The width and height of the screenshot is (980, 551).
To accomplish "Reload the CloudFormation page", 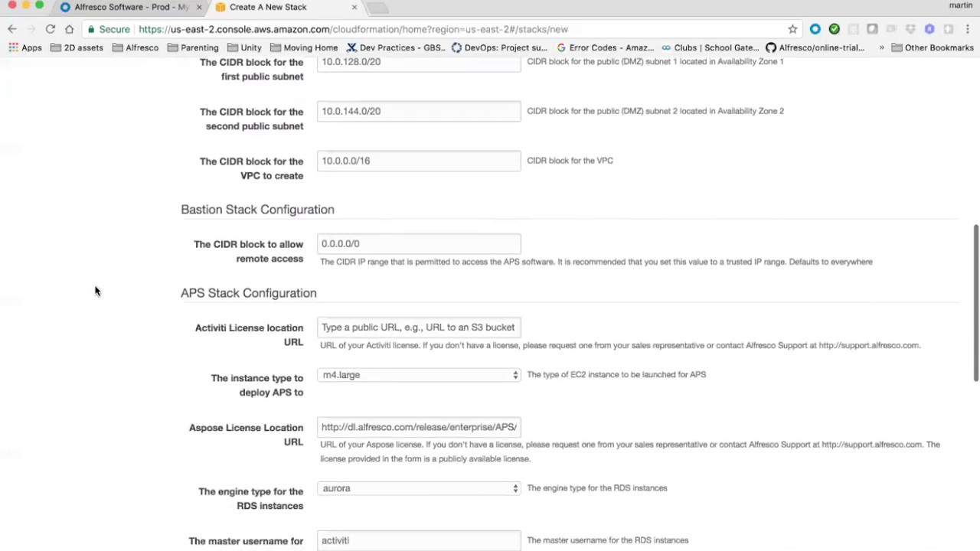I will (x=50, y=29).
